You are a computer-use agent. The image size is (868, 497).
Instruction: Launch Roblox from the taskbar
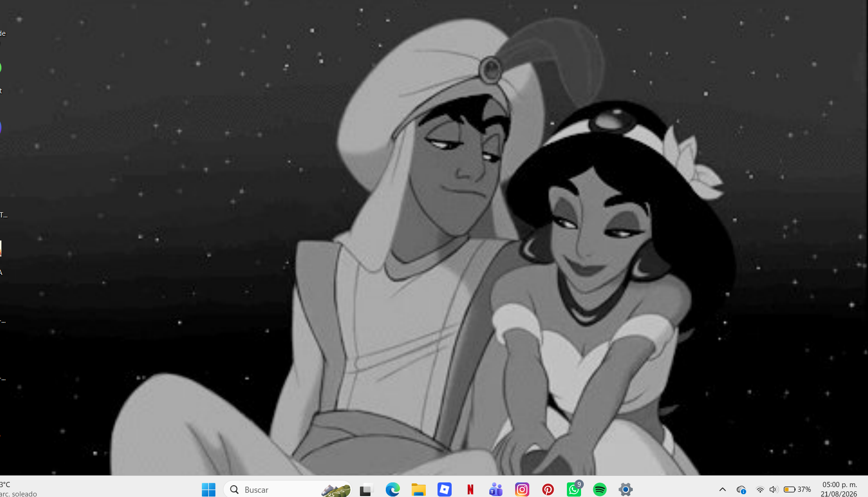[x=444, y=489]
